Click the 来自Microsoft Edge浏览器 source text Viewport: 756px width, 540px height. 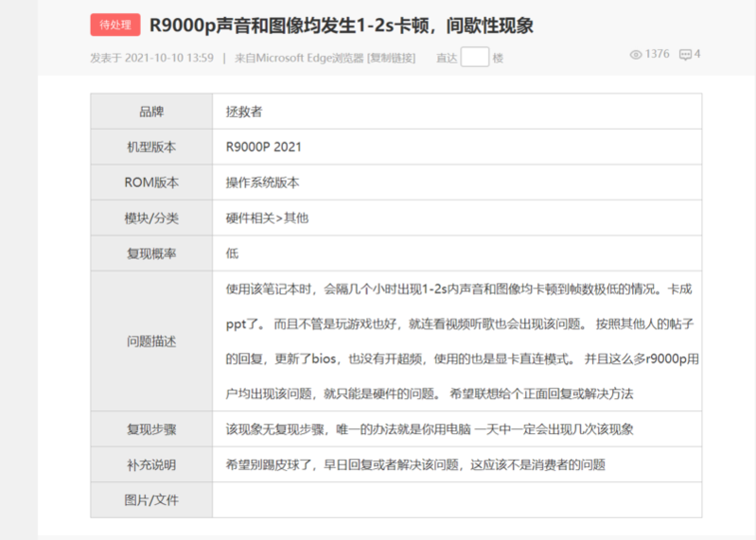[299, 58]
